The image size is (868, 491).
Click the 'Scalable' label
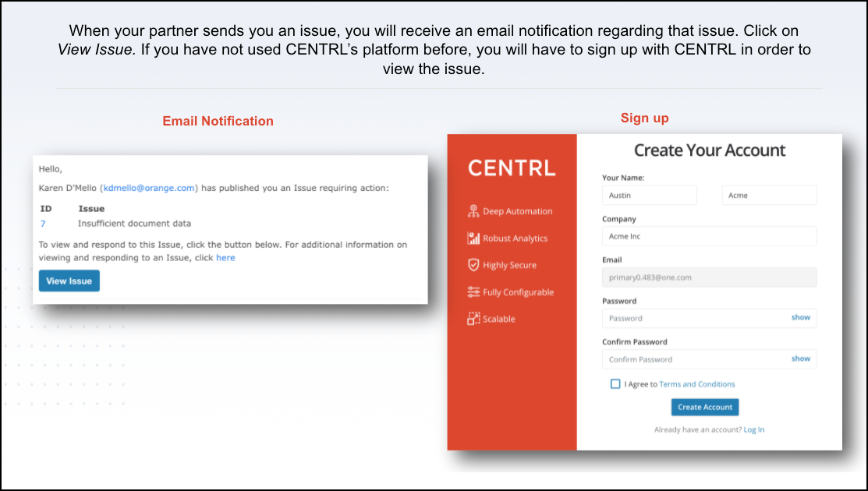[499, 319]
